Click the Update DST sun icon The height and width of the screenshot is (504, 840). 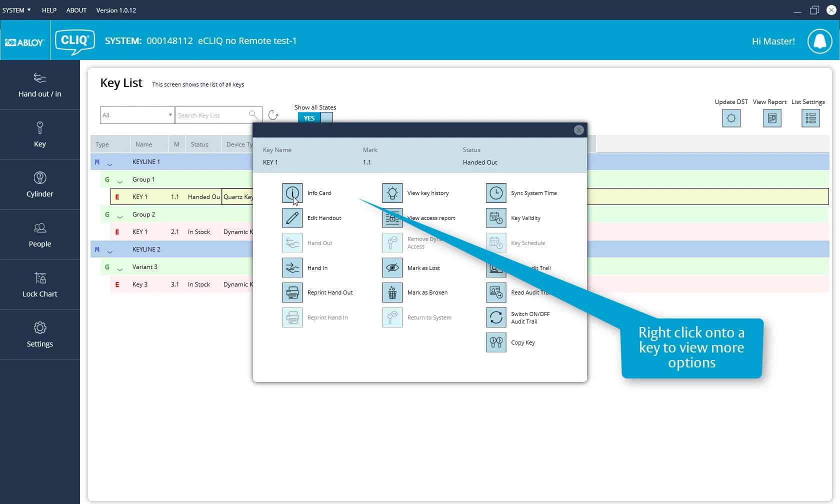[731, 118]
